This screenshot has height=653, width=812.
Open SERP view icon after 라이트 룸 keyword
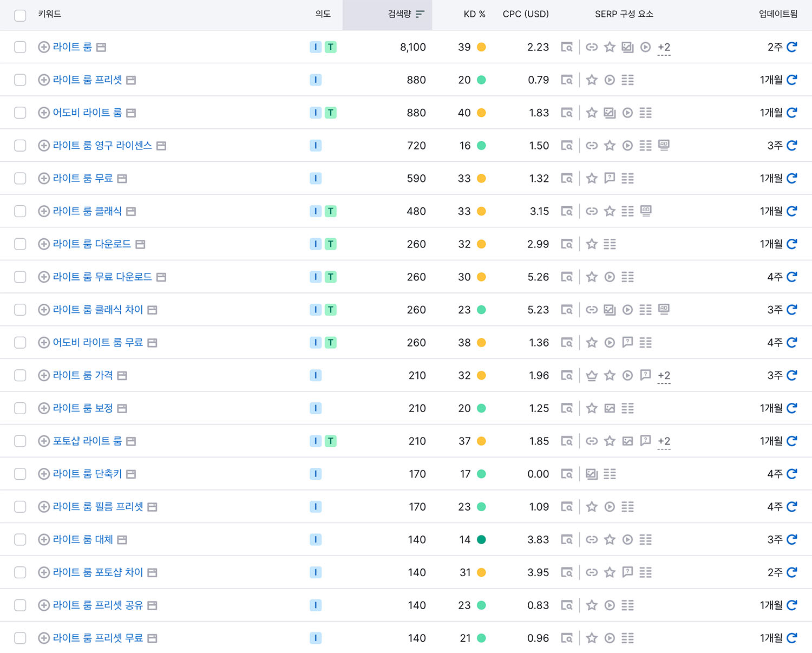click(101, 48)
